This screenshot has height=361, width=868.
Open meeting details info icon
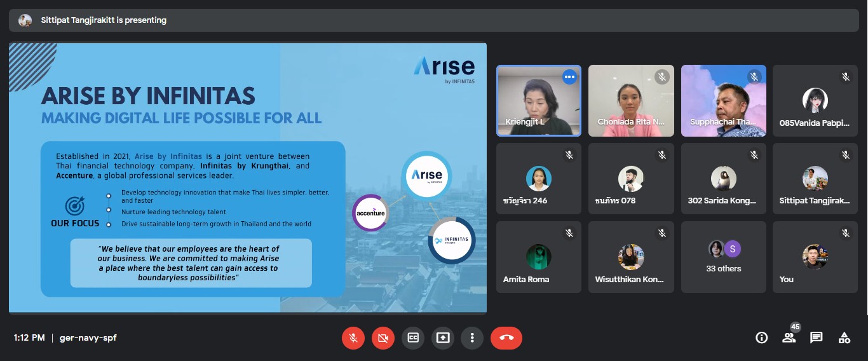click(761, 338)
